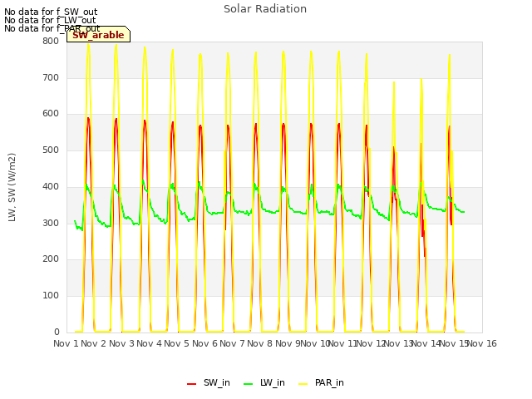Viewport: 532px width, 399px height.
Task: Click the y-axis label 100
Action: (x=51, y=296)
